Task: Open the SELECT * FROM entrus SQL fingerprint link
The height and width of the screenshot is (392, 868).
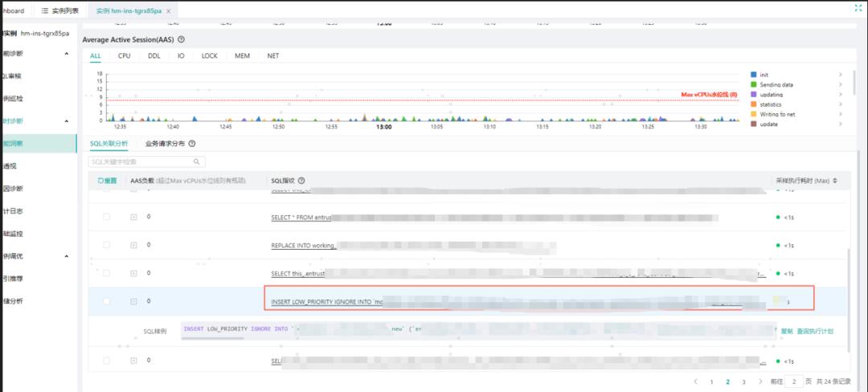Action: (301, 217)
